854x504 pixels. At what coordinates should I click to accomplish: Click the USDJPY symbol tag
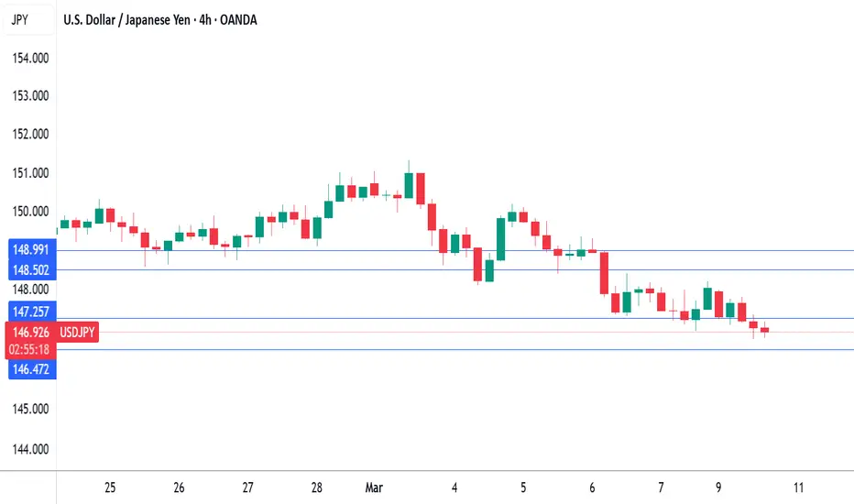(77, 332)
